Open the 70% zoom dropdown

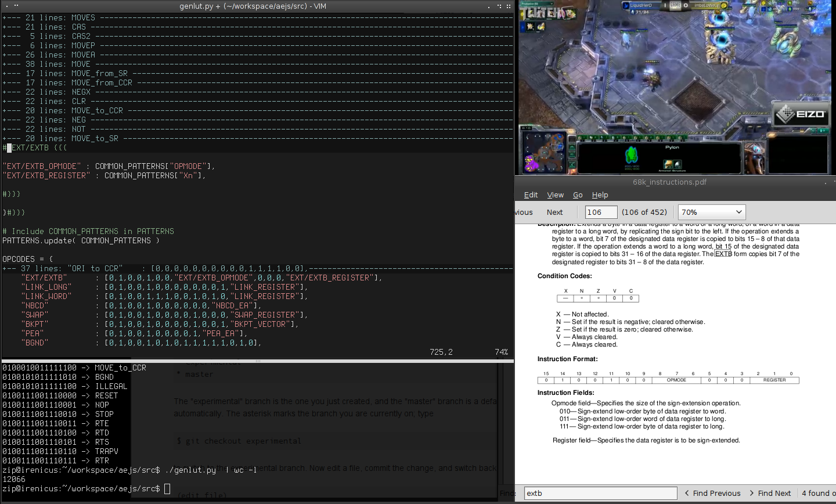(712, 212)
